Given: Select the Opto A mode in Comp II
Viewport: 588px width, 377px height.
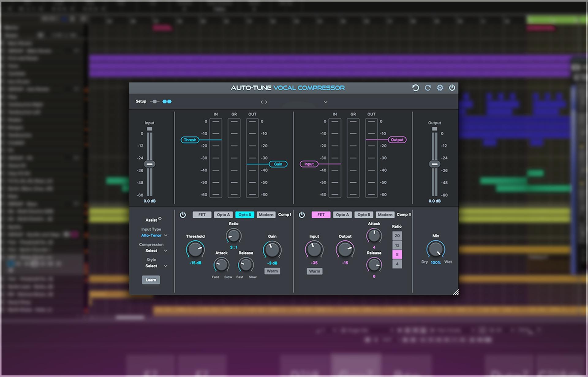Looking at the screenshot, I should (342, 215).
